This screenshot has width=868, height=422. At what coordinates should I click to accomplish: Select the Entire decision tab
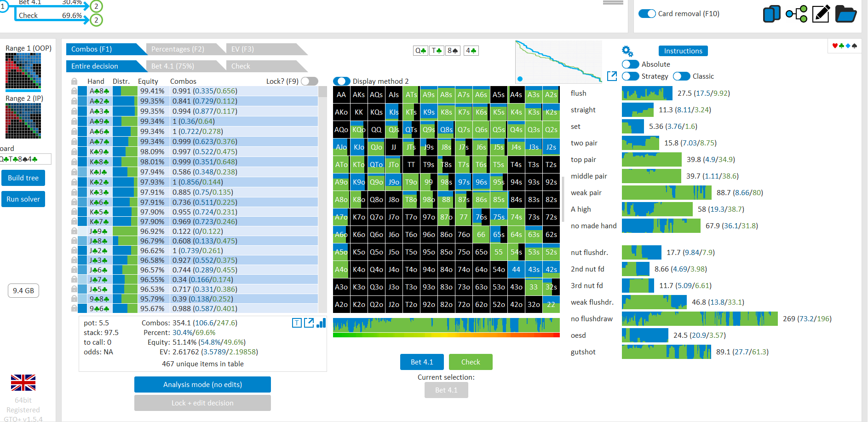[x=107, y=66]
